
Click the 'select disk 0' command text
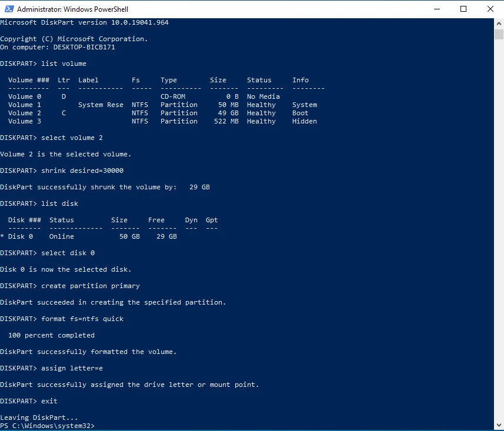pos(68,253)
